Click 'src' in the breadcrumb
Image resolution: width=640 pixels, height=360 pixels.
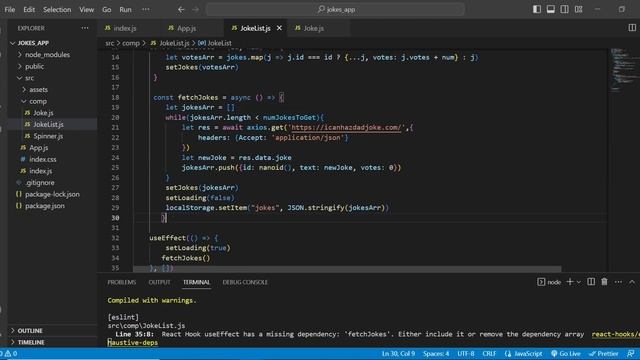(x=110, y=43)
